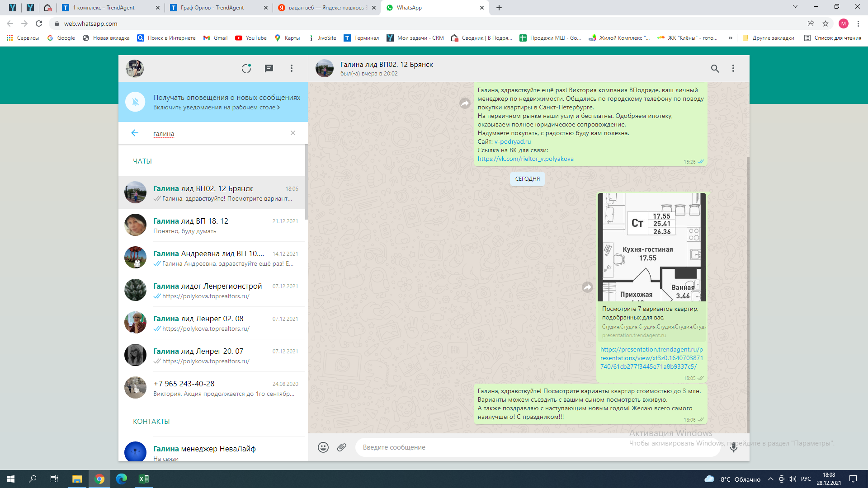
Task: Enable desktop notifications banner link
Action: pyautogui.click(x=216, y=108)
